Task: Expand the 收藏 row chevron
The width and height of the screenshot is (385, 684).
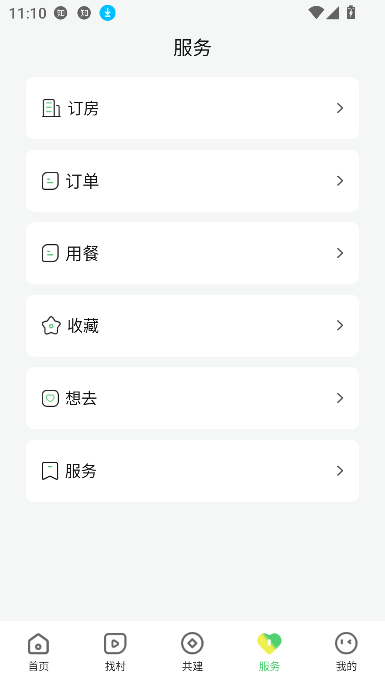Action: click(340, 325)
